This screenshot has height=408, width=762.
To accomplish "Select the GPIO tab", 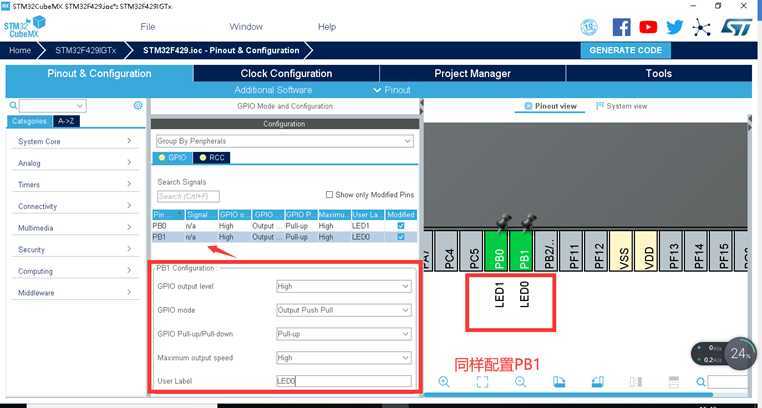I will click(173, 158).
